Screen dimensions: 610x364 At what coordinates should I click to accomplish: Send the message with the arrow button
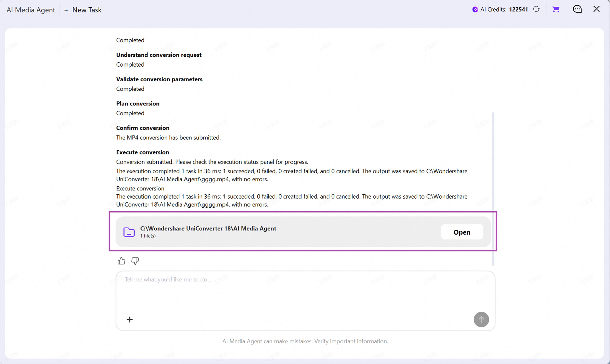point(481,319)
